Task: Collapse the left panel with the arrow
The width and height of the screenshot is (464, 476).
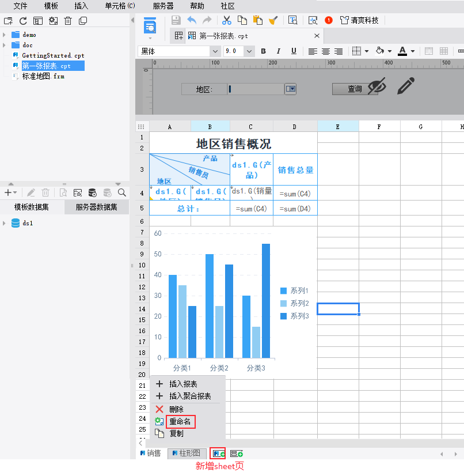Action: [132, 20]
